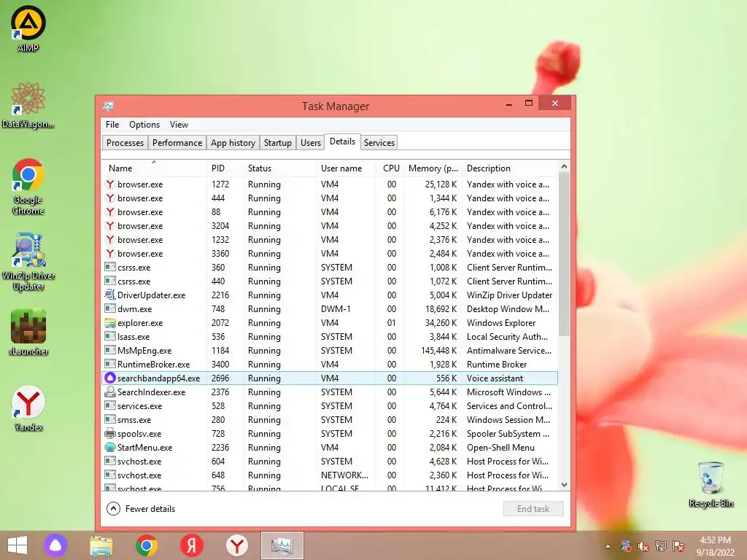Open the Alice voice assistant taskbar icon
Viewport: 747px width, 560px height.
coord(55,545)
